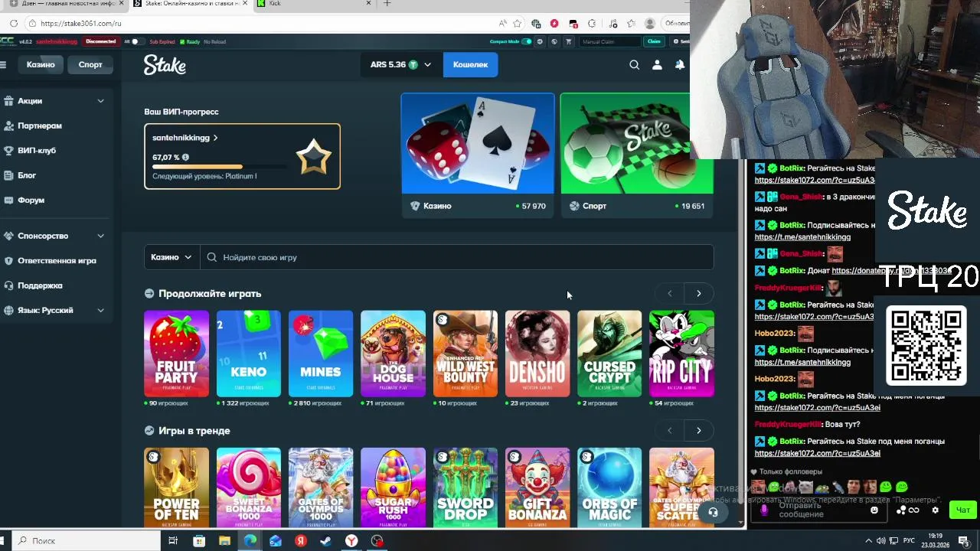
Task: Switch to the Kick browser tab
Action: point(314,4)
